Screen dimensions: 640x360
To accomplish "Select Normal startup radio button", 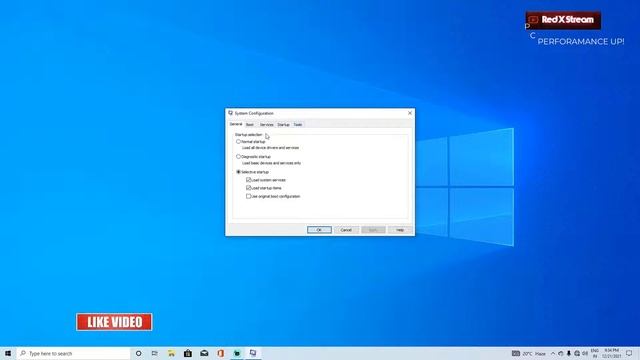I will 238,142.
